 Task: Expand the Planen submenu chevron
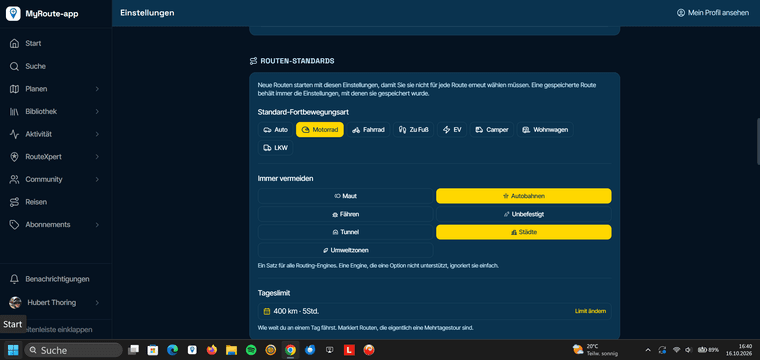[x=97, y=89]
